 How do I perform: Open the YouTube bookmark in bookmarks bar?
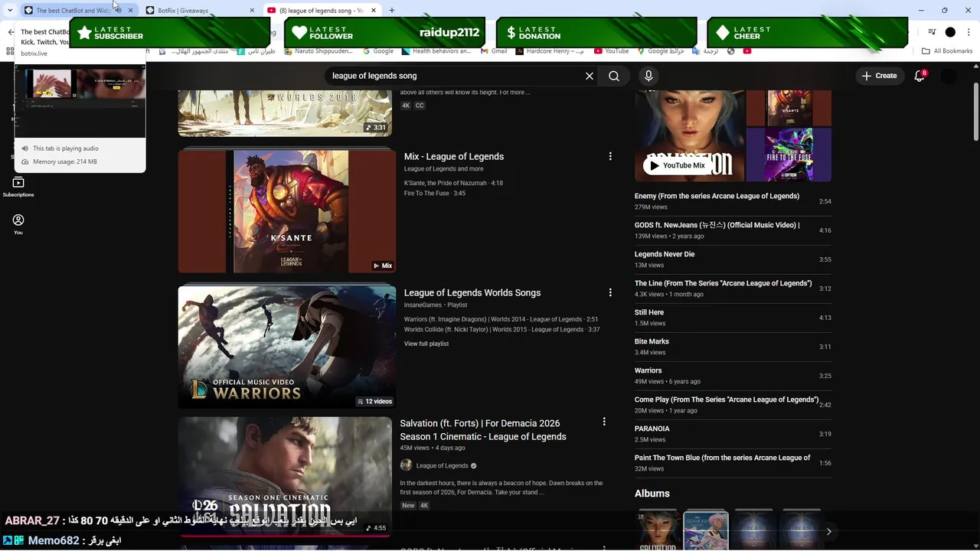pyautogui.click(x=611, y=51)
